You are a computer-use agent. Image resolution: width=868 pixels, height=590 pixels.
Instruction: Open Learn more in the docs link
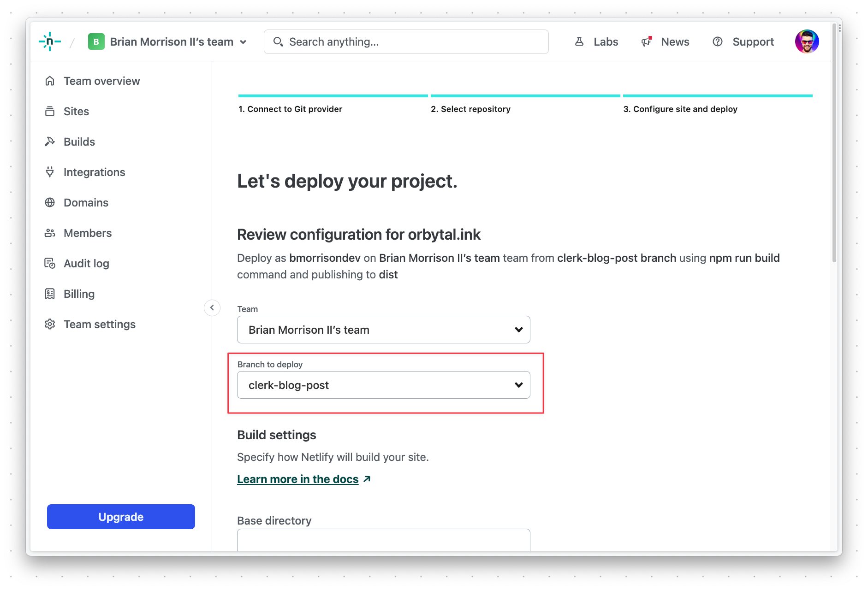coord(297,479)
